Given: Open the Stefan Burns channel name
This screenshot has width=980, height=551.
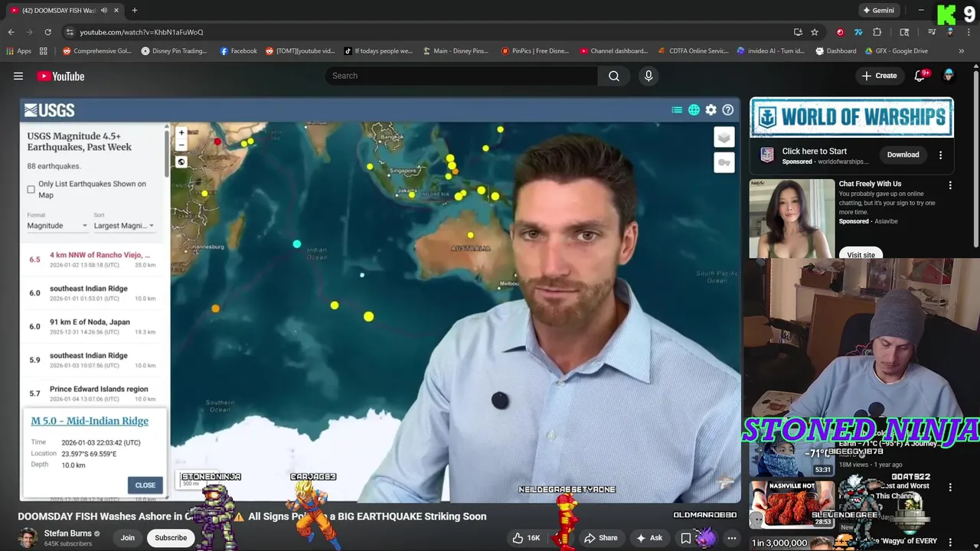Looking at the screenshot, I should click(67, 533).
